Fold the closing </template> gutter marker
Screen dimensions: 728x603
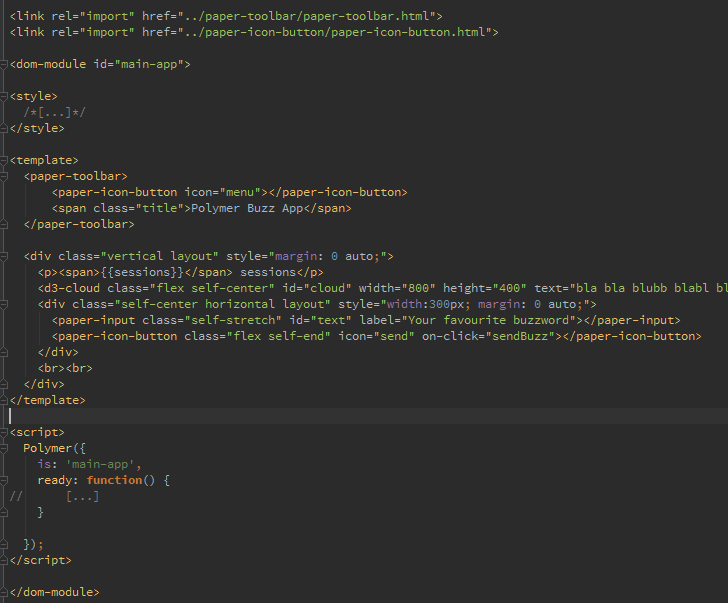(4, 400)
